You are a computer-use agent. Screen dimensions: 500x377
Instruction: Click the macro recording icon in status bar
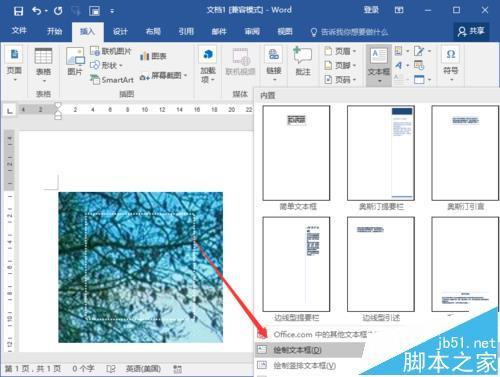pos(177,369)
